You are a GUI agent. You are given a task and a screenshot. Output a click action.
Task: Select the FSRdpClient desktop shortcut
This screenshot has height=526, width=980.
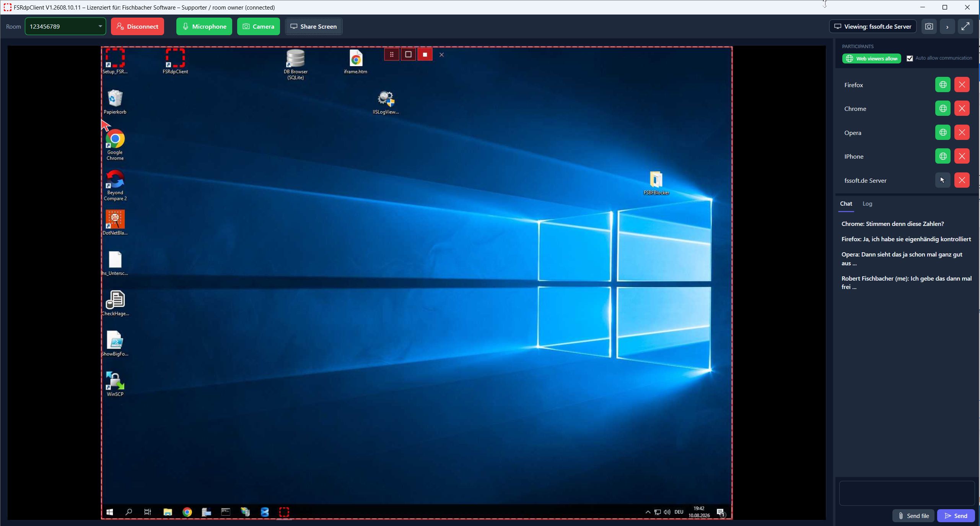click(x=175, y=61)
